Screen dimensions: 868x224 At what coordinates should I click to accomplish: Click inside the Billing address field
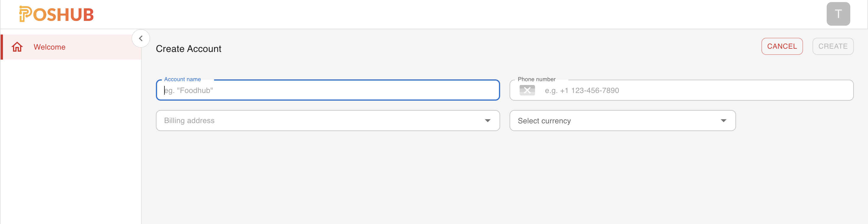(x=303, y=120)
